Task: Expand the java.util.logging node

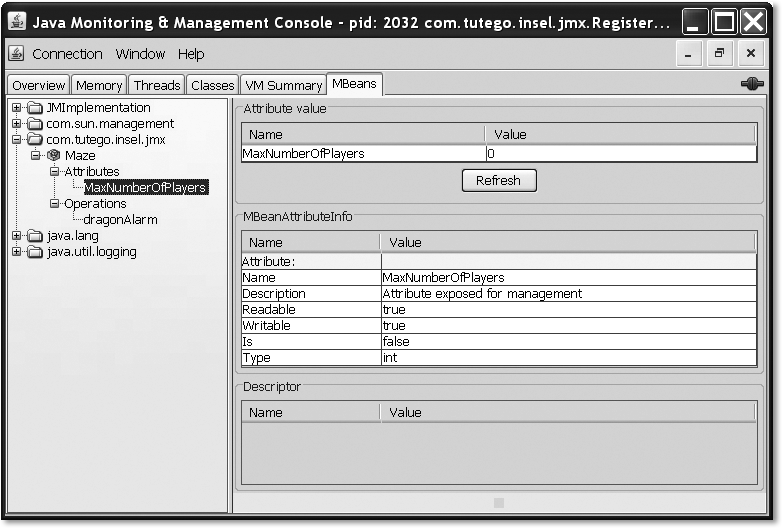Action: [x=16, y=252]
